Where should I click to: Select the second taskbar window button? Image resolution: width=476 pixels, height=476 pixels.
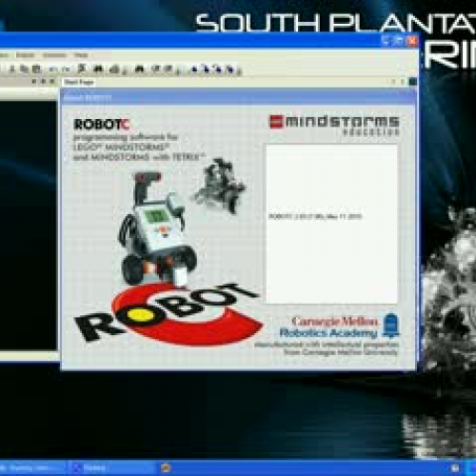tap(111, 467)
